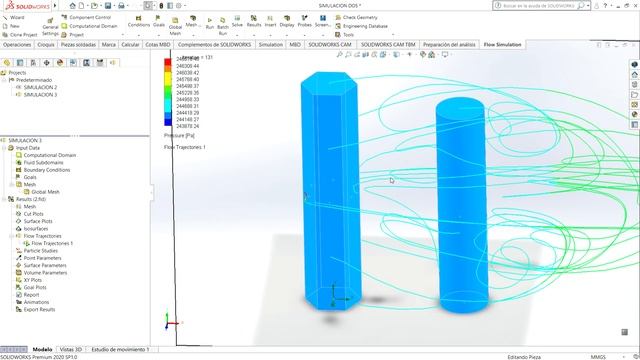The height and width of the screenshot is (360, 640).
Task: Open Component Control
Action: [86, 18]
